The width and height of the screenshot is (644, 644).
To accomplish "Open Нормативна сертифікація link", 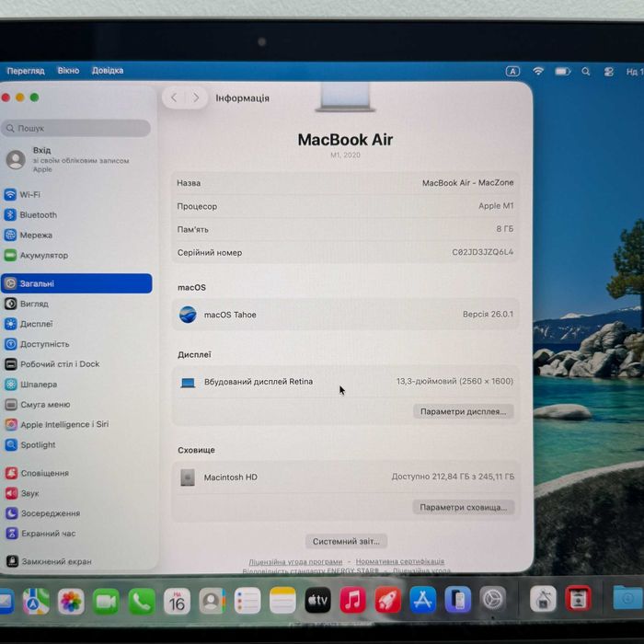I will [400, 561].
